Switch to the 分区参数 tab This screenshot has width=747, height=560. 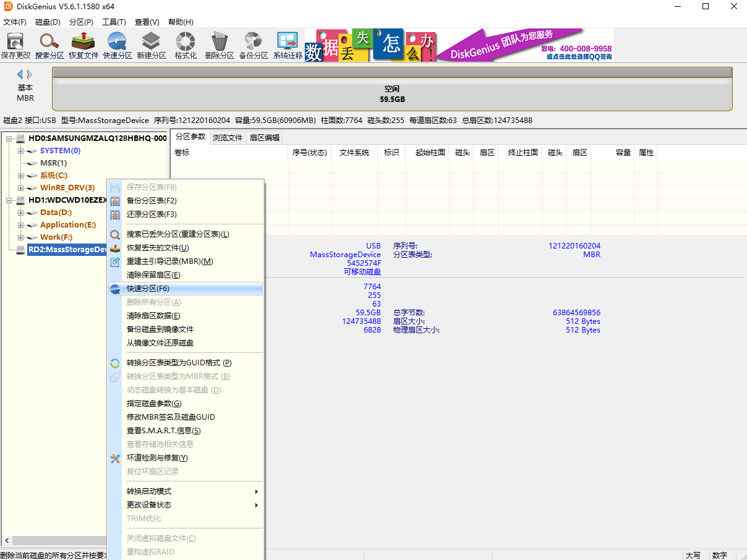click(190, 137)
